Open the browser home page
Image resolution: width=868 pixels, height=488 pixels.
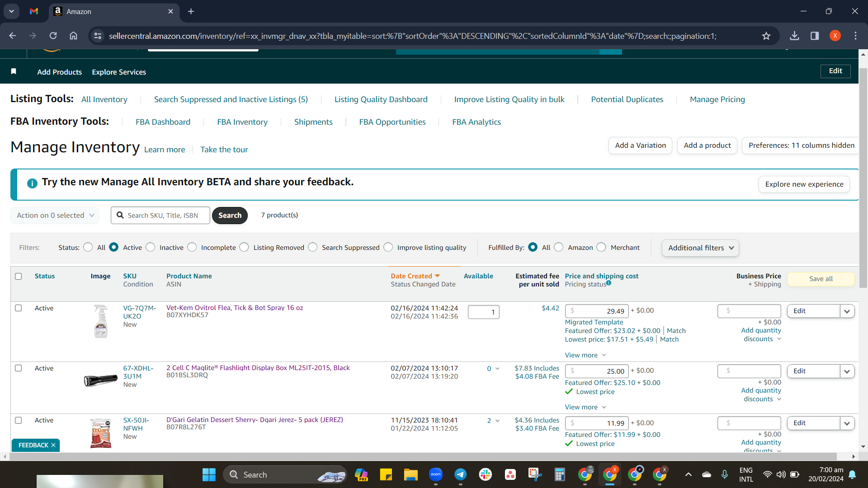point(73,36)
